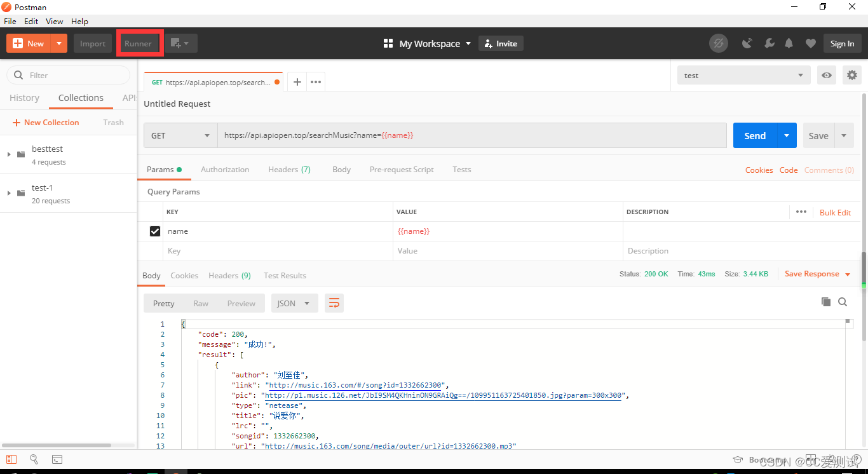This screenshot has height=474, width=868.
Task: Click the test-1 collection folder icon
Action: pyautogui.click(x=21, y=193)
